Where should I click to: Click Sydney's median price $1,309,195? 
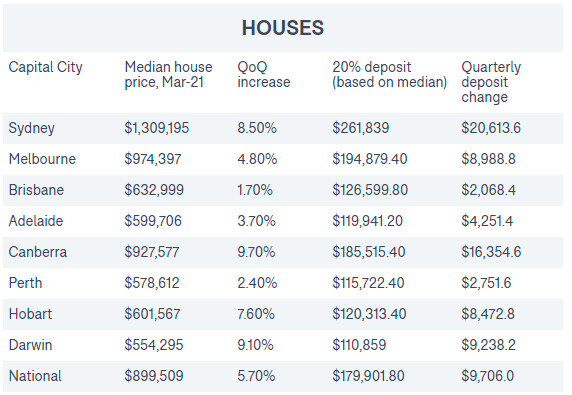(156, 128)
